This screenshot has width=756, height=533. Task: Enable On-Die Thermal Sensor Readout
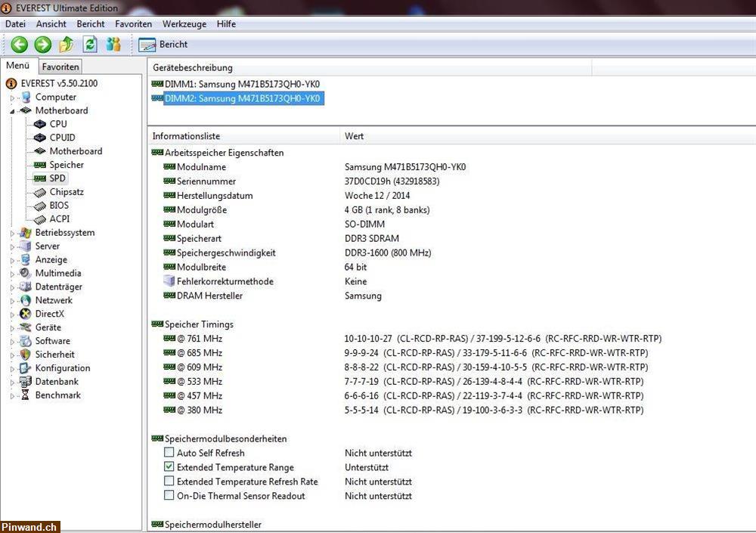pos(169,496)
